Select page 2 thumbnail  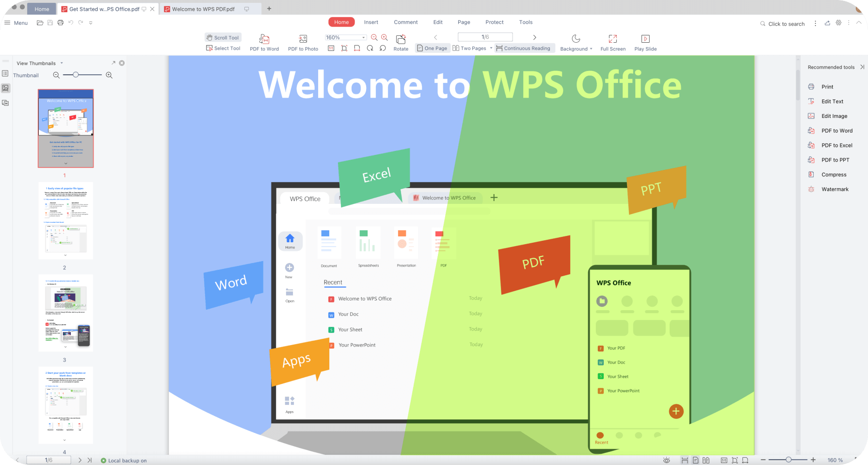[x=65, y=221]
